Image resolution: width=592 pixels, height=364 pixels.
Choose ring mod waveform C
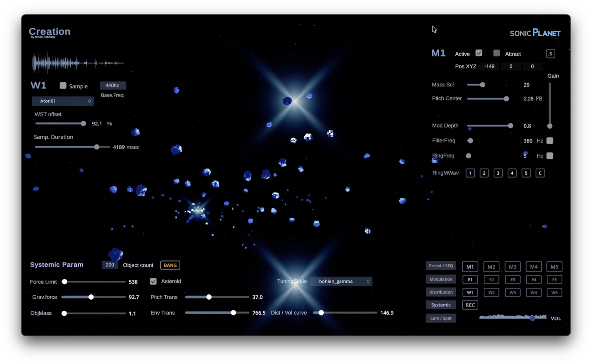click(x=540, y=173)
